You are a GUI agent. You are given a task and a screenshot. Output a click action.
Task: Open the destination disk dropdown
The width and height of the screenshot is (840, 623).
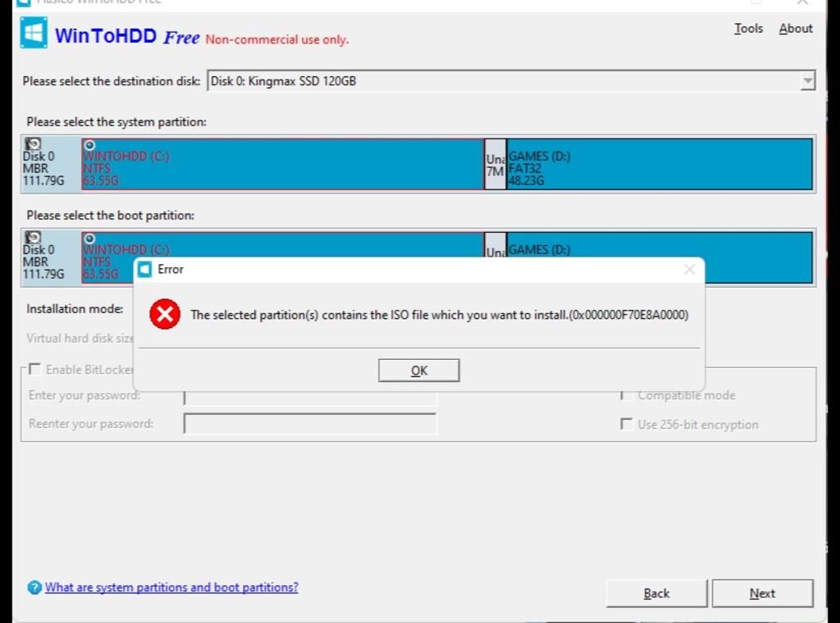(807, 81)
